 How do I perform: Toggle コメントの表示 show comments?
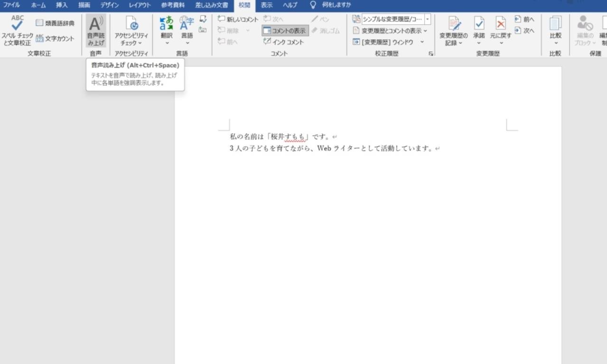[285, 31]
